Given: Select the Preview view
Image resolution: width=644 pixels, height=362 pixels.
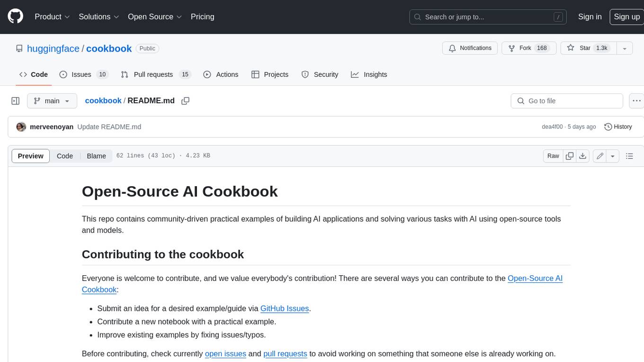Looking at the screenshot, I should tap(31, 156).
